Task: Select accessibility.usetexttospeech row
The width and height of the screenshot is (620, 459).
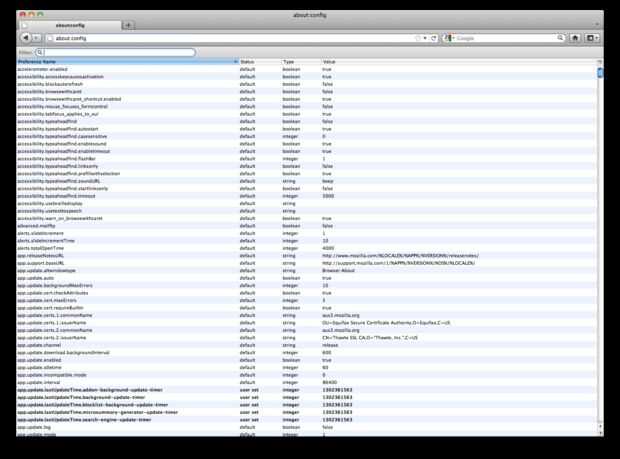Action: point(306,211)
